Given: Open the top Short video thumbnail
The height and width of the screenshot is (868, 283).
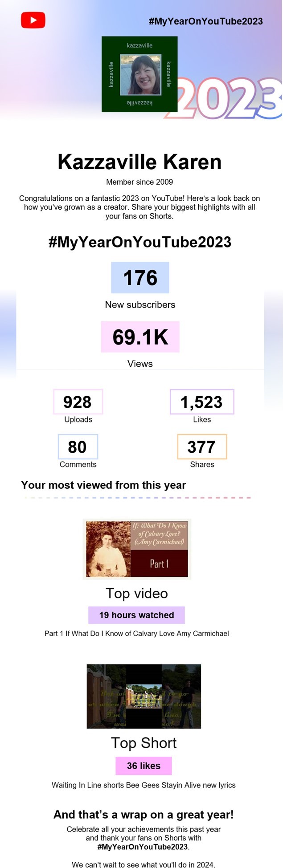Looking at the screenshot, I should click(144, 696).
